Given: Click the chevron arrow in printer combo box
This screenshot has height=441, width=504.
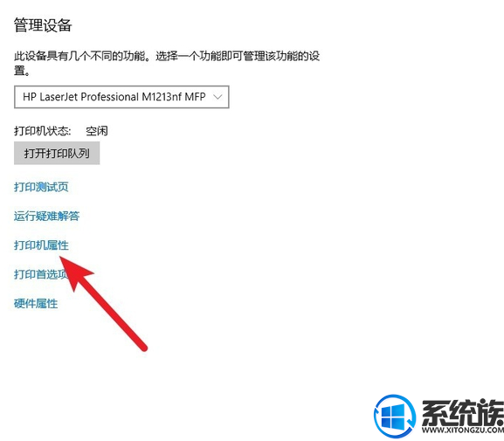Looking at the screenshot, I should 217,97.
